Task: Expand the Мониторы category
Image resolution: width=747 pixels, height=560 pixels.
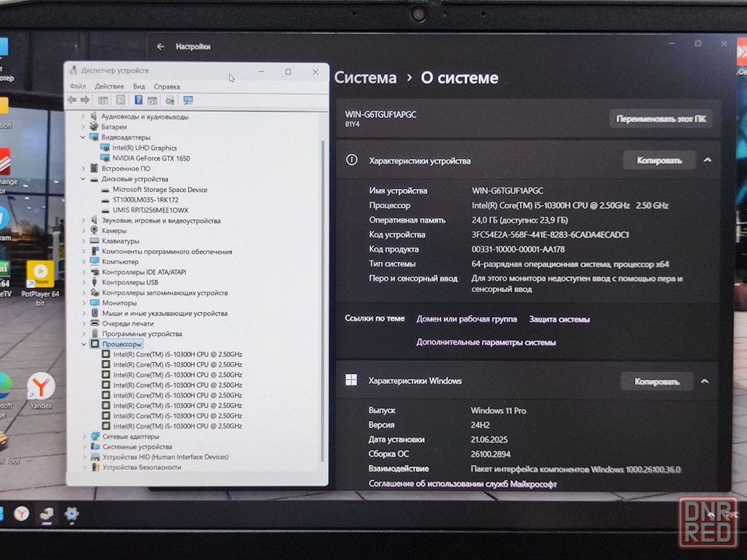Action: (x=84, y=303)
